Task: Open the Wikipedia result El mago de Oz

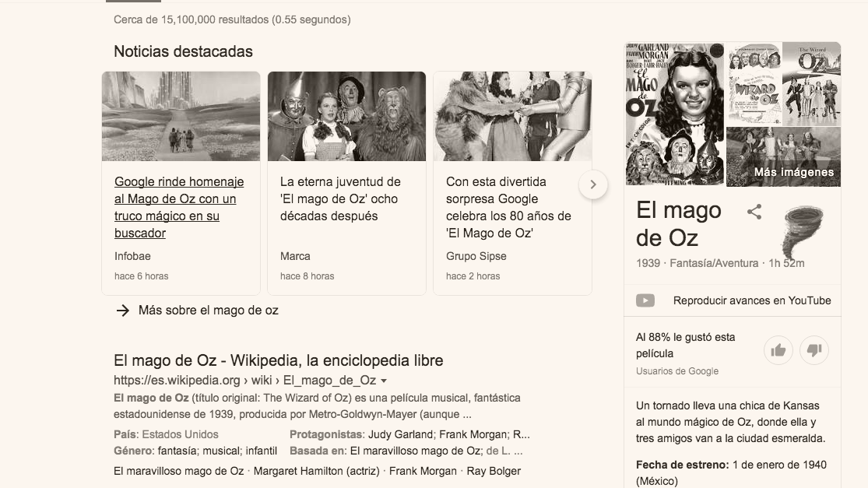Action: [279, 360]
